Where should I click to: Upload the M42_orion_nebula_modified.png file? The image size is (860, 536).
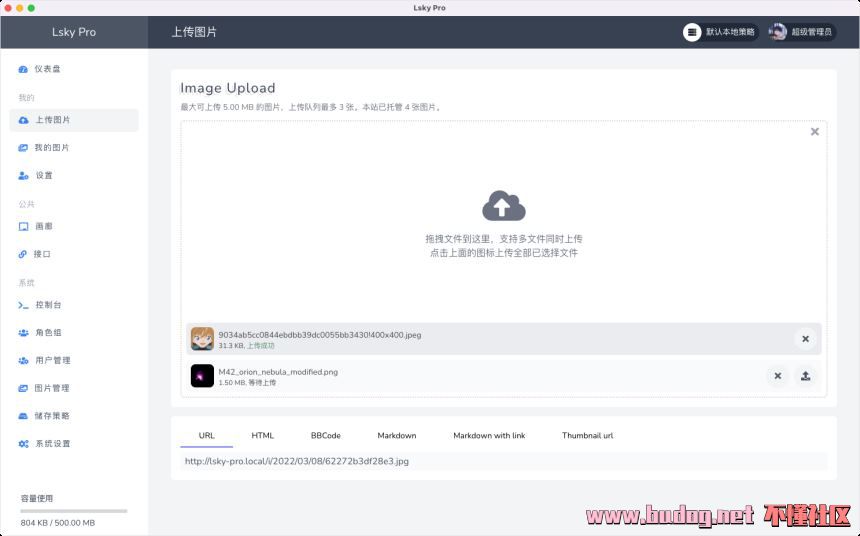806,376
